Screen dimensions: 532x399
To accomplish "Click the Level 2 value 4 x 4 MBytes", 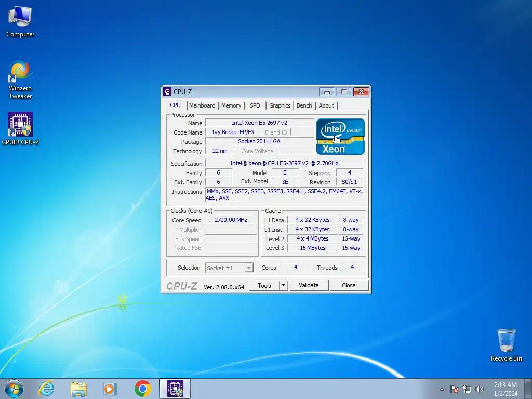I will click(x=312, y=238).
